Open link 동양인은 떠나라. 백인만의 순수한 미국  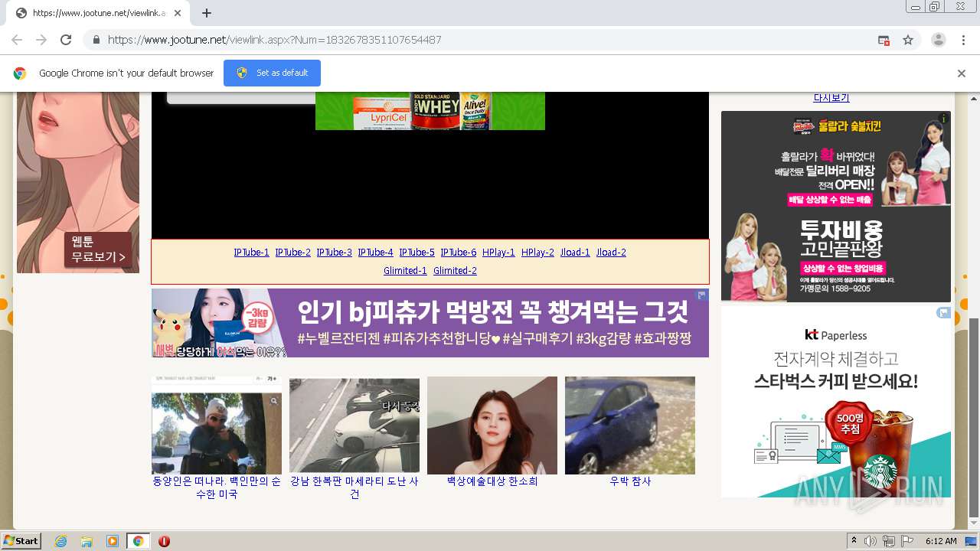[x=217, y=487]
